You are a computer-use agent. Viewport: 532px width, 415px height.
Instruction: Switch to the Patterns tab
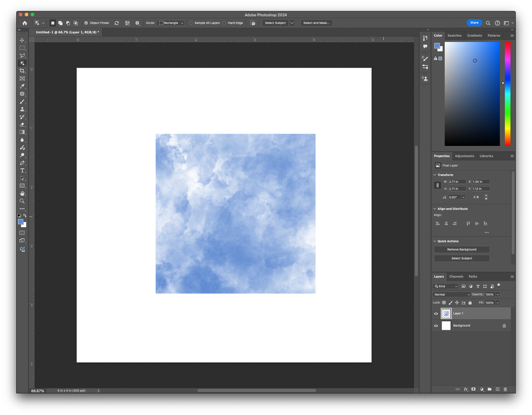(494, 36)
